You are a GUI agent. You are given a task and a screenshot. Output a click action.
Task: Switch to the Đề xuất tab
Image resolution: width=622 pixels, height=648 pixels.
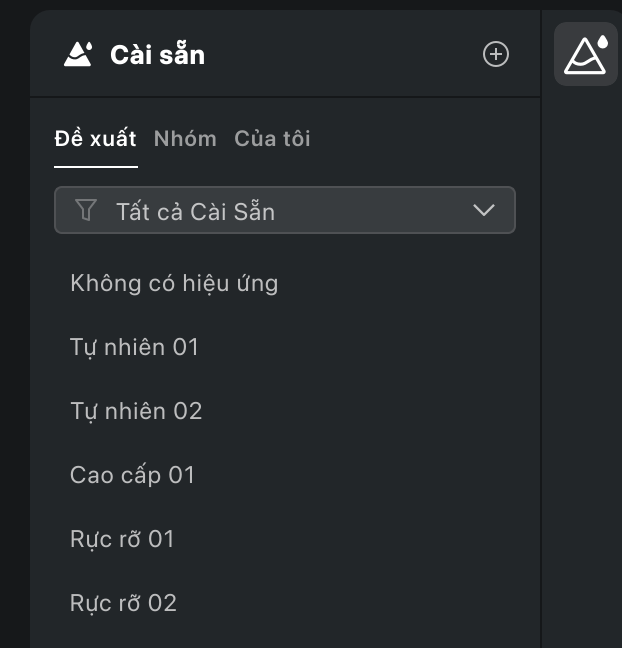(x=95, y=138)
